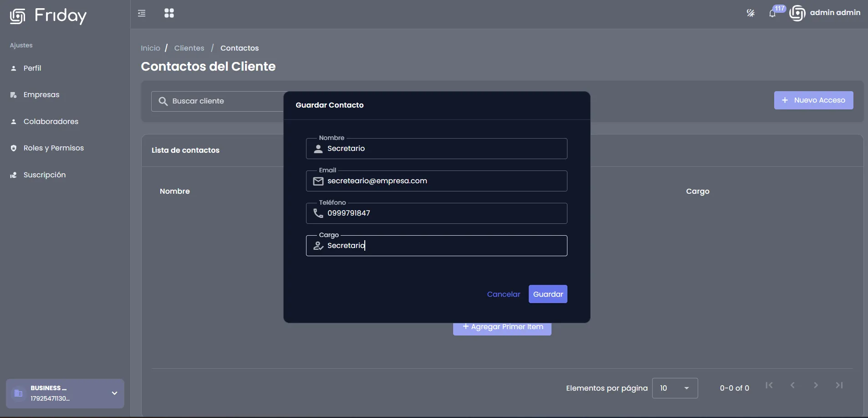Click Cancelar in the dialog
The height and width of the screenshot is (418, 868).
(x=503, y=294)
